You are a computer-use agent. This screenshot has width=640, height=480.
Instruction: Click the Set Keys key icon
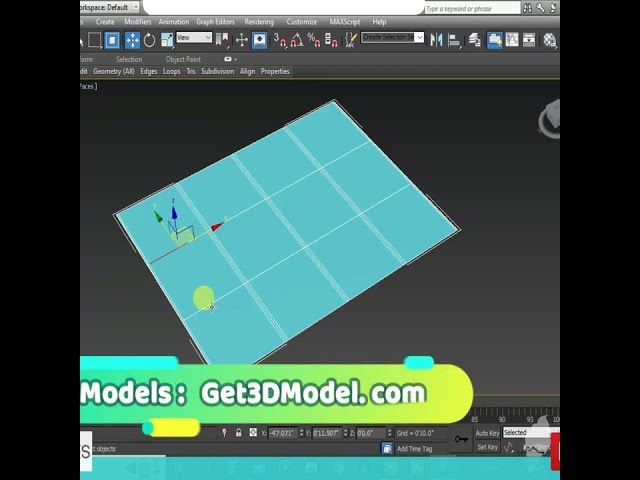click(461, 439)
